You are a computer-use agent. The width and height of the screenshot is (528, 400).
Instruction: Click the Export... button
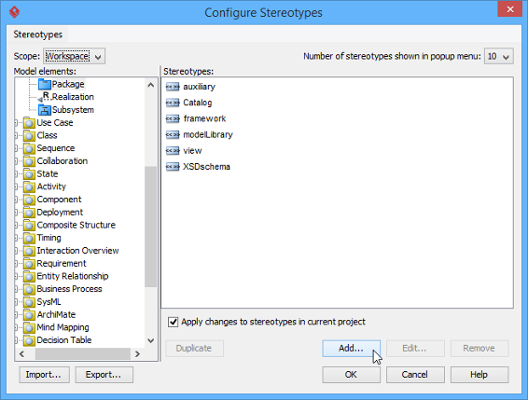pos(104,375)
